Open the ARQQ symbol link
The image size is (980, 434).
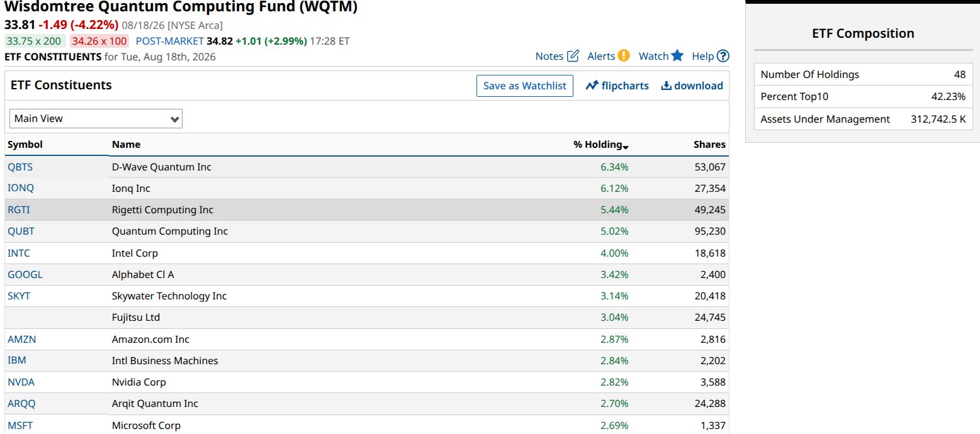[x=21, y=403]
